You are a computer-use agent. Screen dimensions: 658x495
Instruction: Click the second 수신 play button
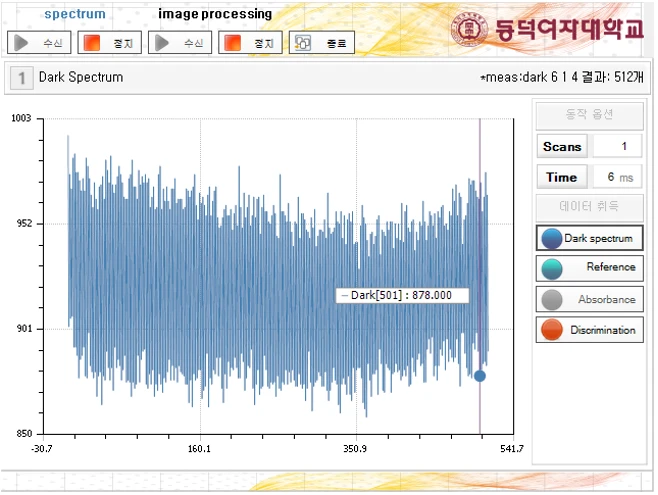click(180, 42)
